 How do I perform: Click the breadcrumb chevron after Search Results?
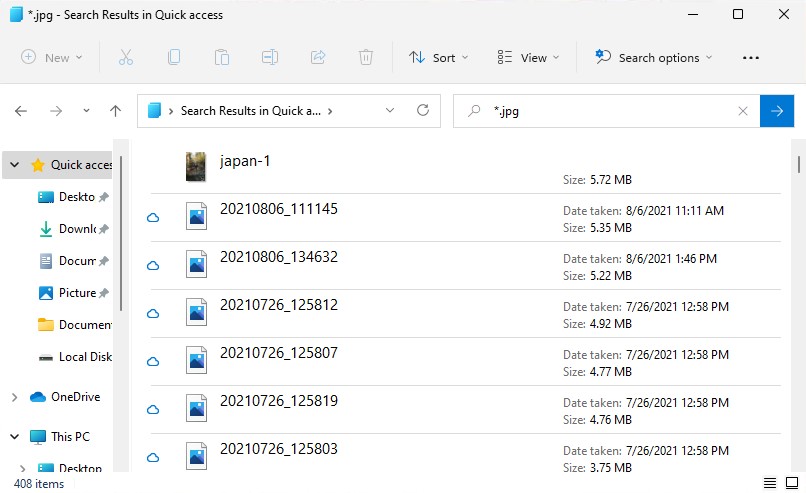pyautogui.click(x=330, y=111)
